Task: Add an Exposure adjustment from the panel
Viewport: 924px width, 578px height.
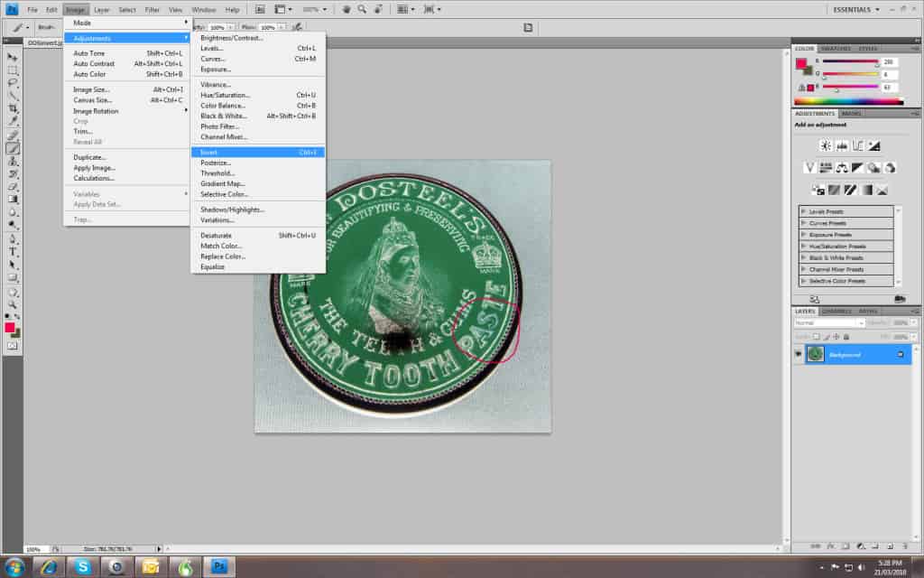Action: 873,145
